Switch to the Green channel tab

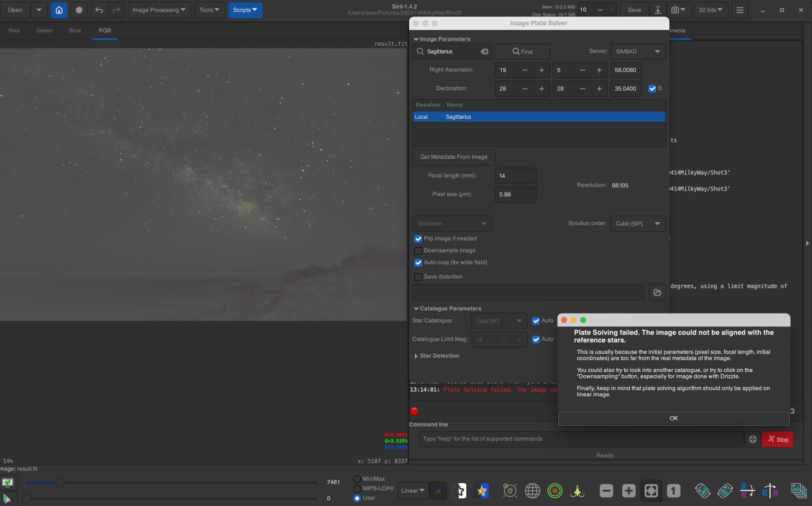click(x=44, y=30)
